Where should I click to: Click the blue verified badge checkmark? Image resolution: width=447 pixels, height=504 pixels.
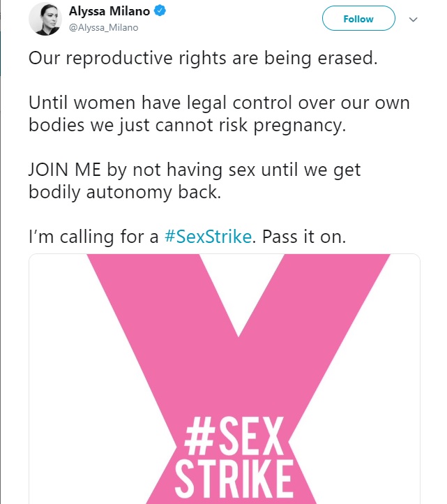[x=160, y=11]
